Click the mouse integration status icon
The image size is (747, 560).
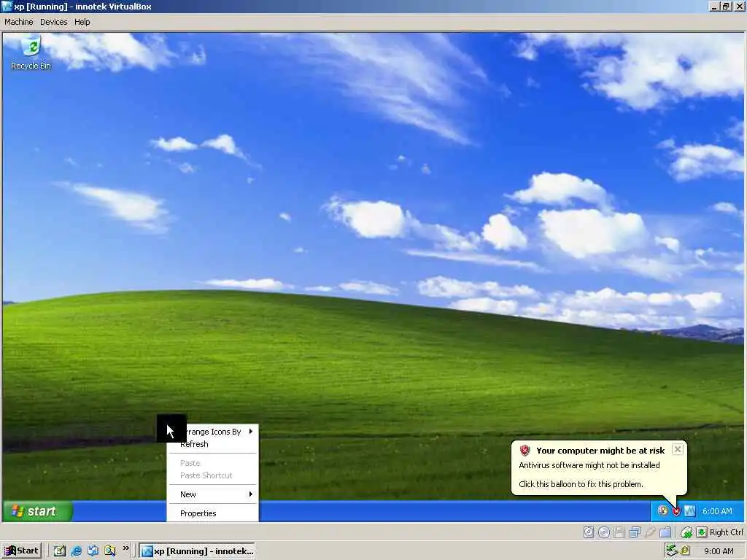[x=686, y=532]
